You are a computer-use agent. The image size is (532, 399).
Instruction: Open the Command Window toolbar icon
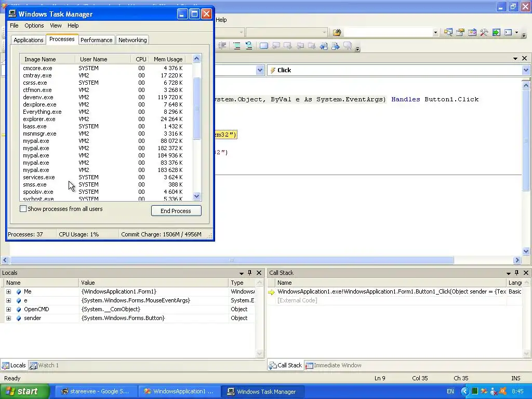click(508, 32)
